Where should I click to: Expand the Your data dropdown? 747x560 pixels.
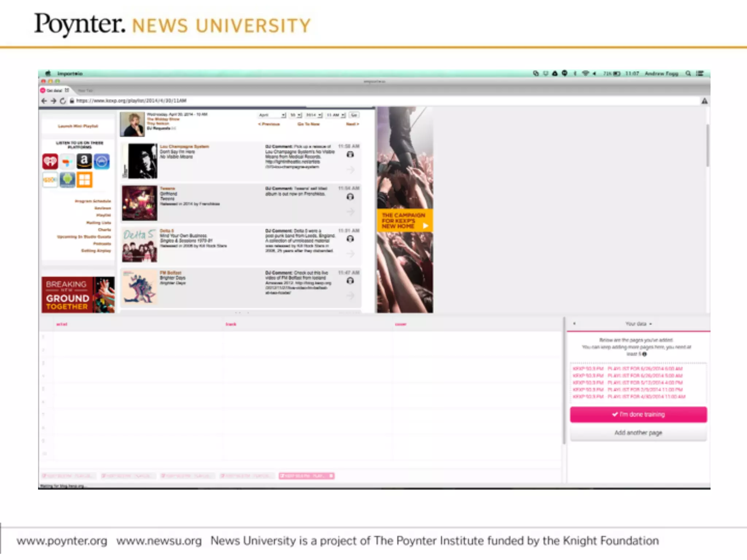(x=638, y=324)
